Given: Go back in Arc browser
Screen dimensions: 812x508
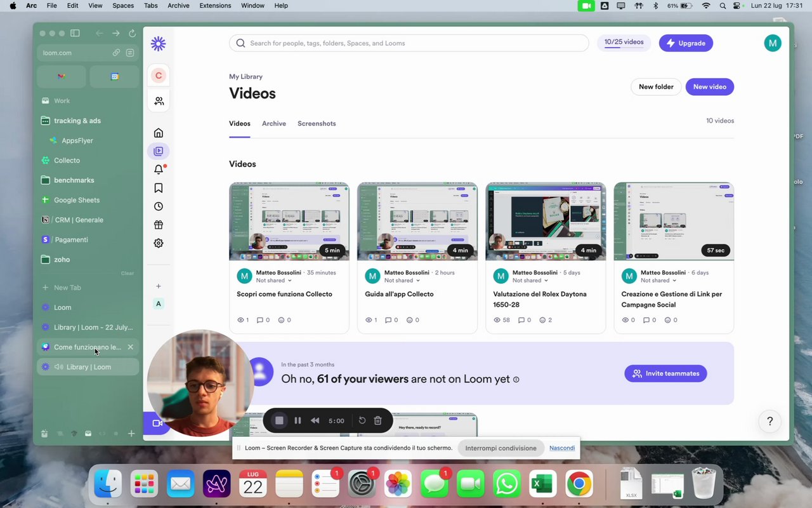Looking at the screenshot, I should click(99, 33).
